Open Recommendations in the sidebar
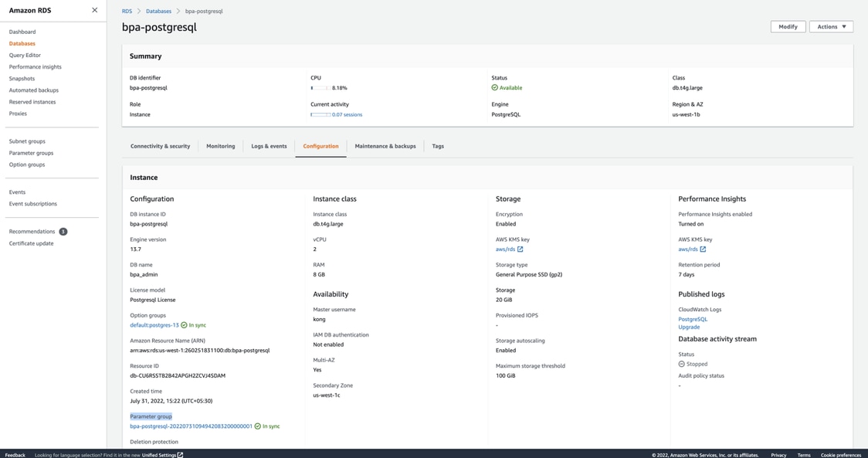The height and width of the screenshot is (458, 868). [32, 232]
